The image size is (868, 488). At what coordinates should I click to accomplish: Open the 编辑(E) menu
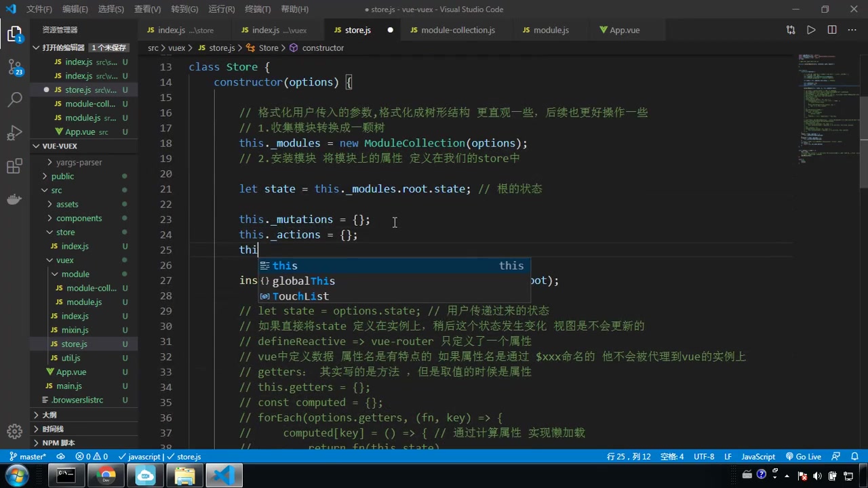[x=75, y=9]
